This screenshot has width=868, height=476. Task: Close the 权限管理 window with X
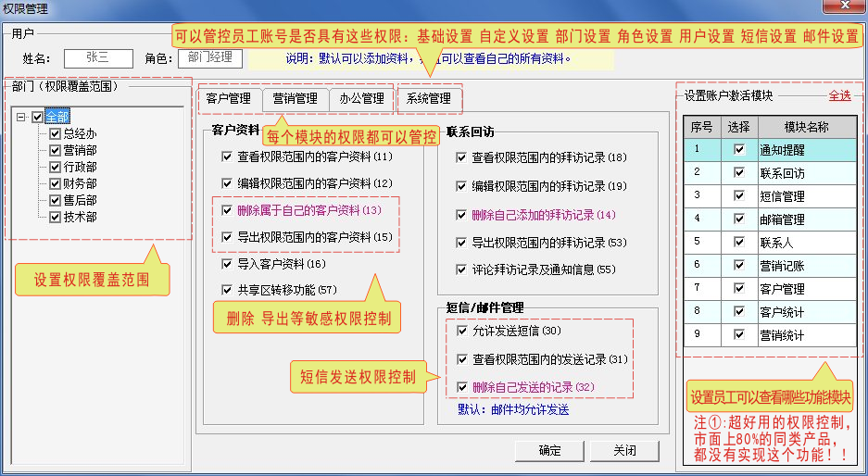844,6
